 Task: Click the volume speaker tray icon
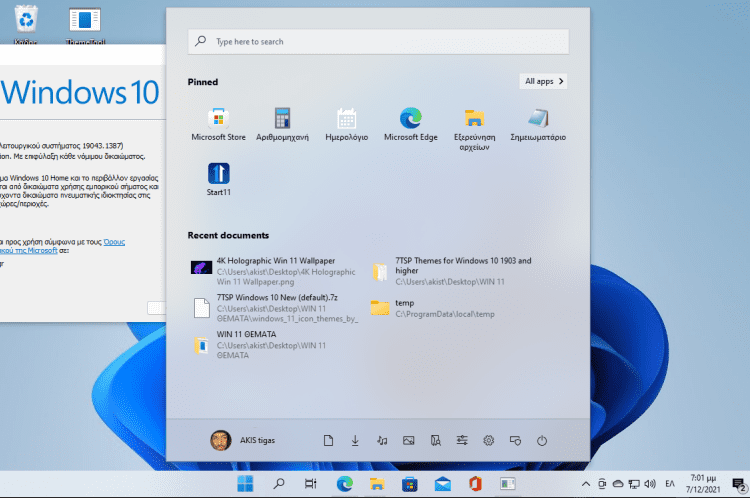coord(650,484)
